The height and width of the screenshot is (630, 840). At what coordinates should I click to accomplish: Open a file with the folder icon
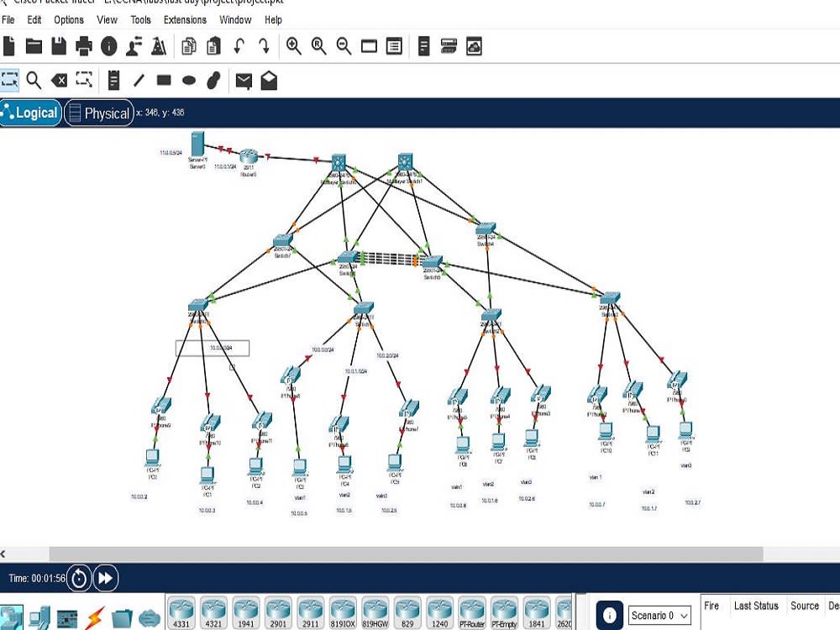[34, 46]
